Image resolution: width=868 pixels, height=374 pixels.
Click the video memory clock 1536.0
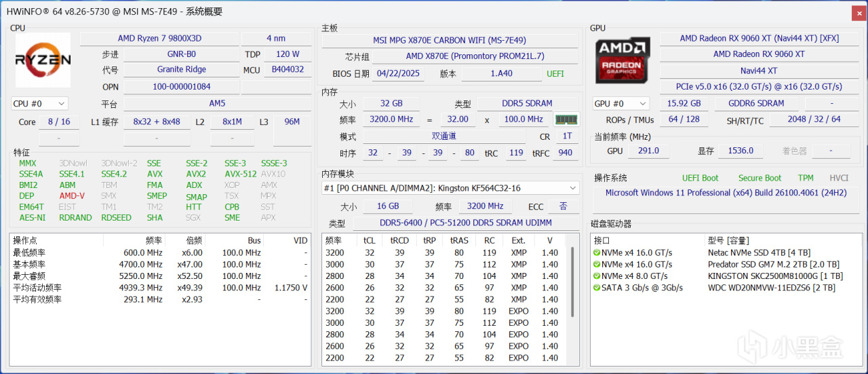[x=741, y=151]
